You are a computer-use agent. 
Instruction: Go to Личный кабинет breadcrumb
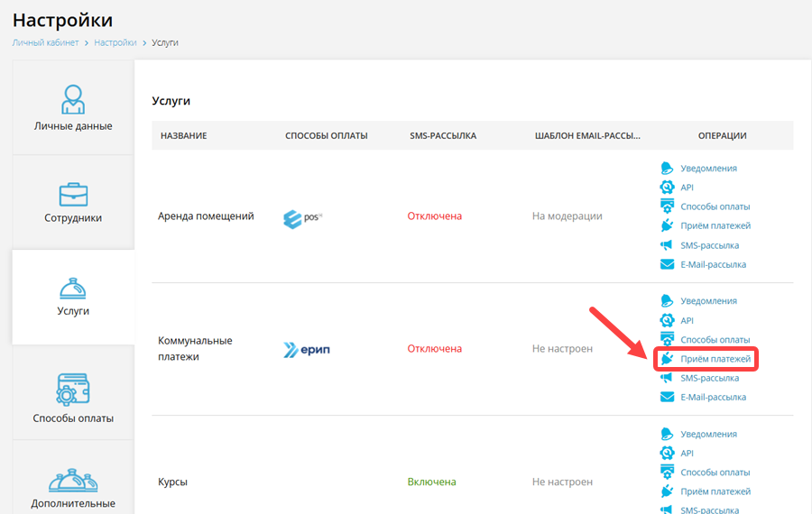pyautogui.click(x=46, y=42)
